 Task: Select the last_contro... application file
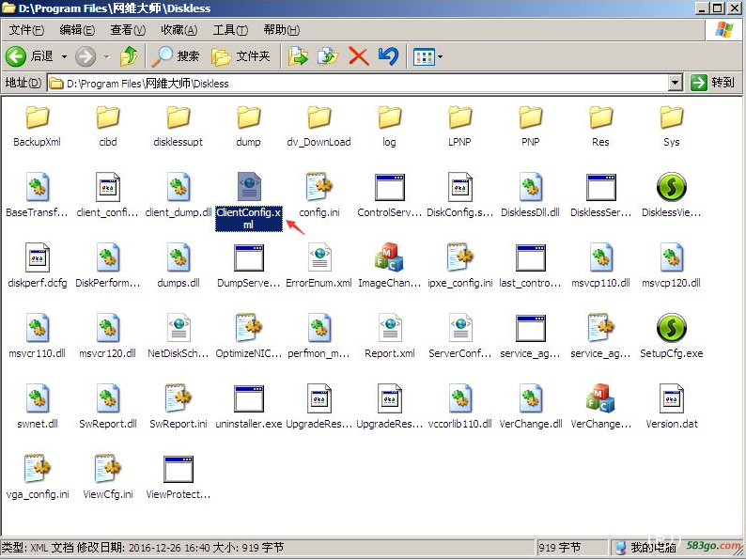(530, 266)
